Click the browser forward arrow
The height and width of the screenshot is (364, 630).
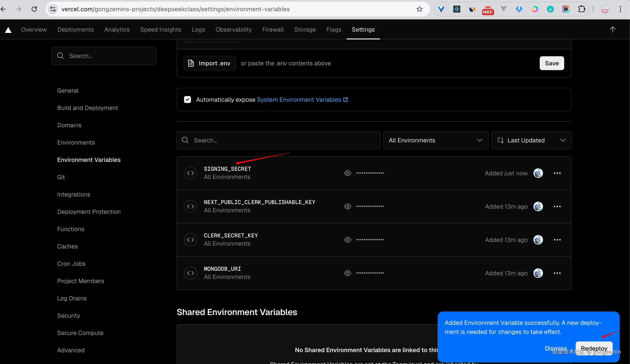[x=18, y=9]
